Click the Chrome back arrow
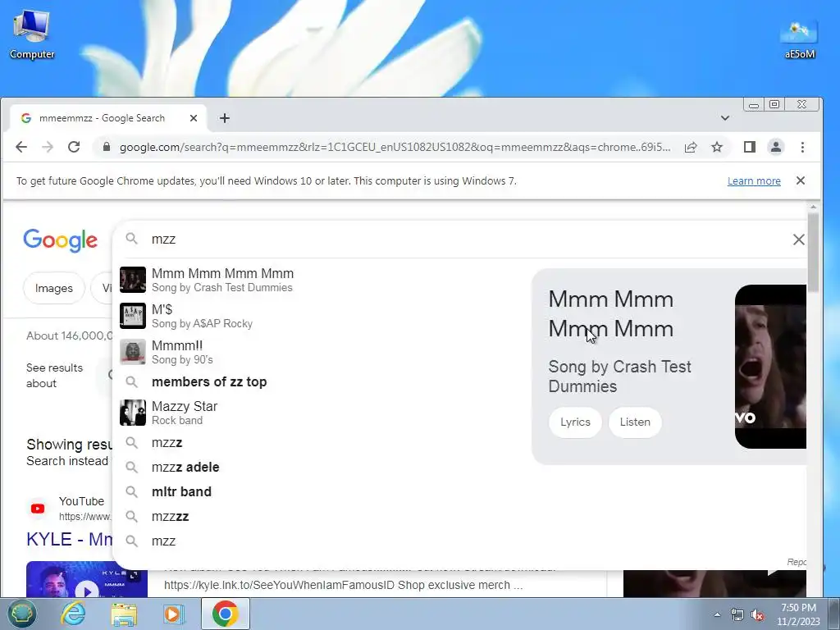The image size is (840, 630). click(21, 147)
